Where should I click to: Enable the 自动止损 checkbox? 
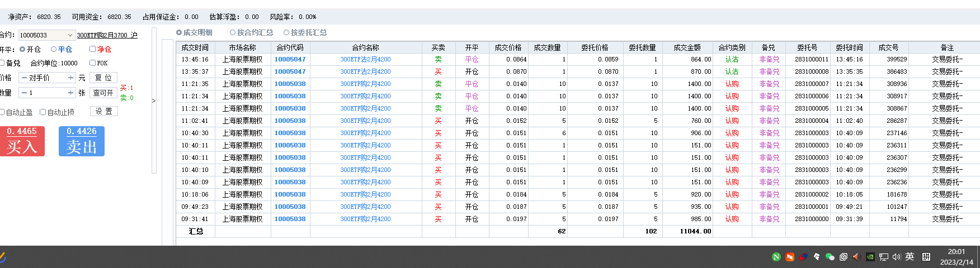coord(43,112)
